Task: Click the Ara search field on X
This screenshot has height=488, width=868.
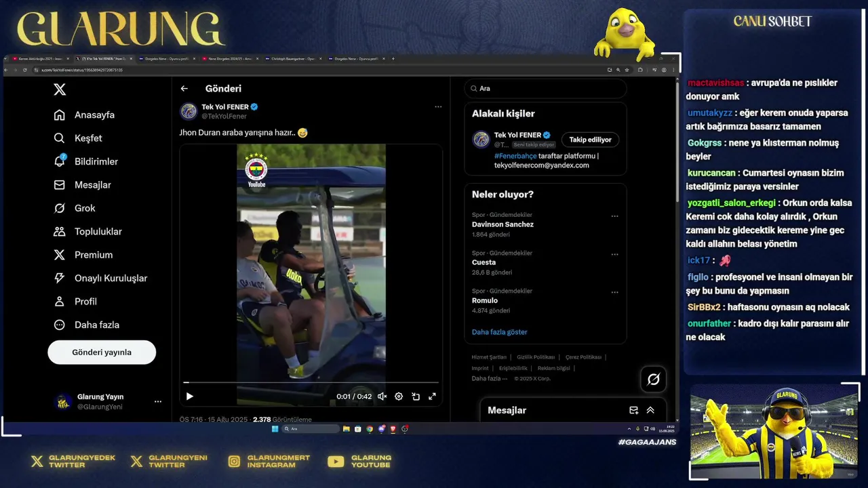Action: click(x=545, y=89)
